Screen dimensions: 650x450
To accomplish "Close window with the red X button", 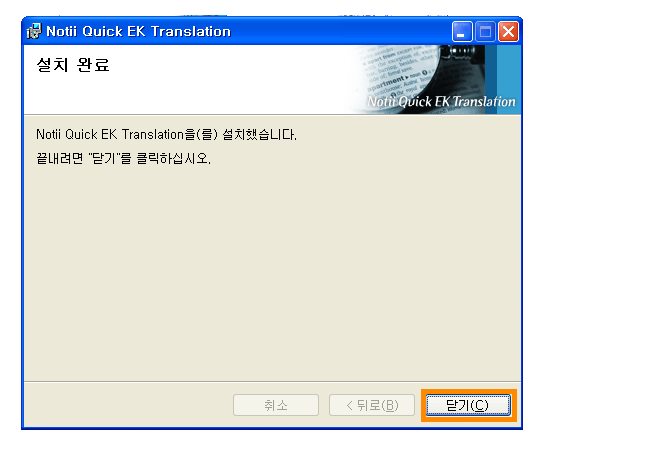I will [508, 31].
